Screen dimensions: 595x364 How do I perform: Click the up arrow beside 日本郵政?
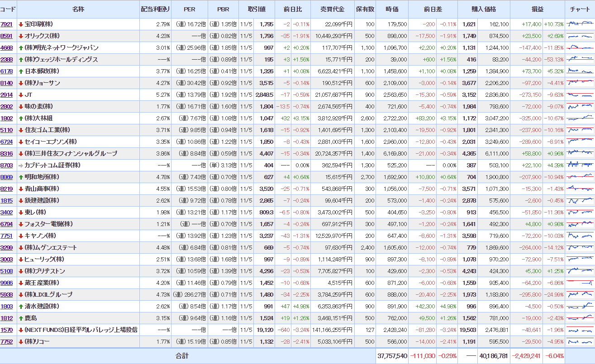pos(21,71)
